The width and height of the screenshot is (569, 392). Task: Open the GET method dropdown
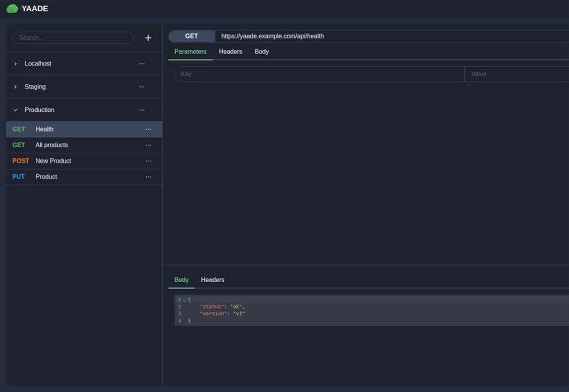[192, 36]
